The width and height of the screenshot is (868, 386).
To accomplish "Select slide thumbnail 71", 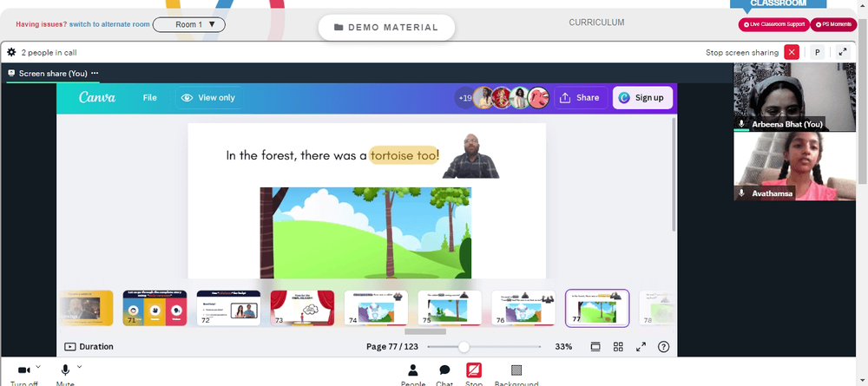I will (155, 308).
